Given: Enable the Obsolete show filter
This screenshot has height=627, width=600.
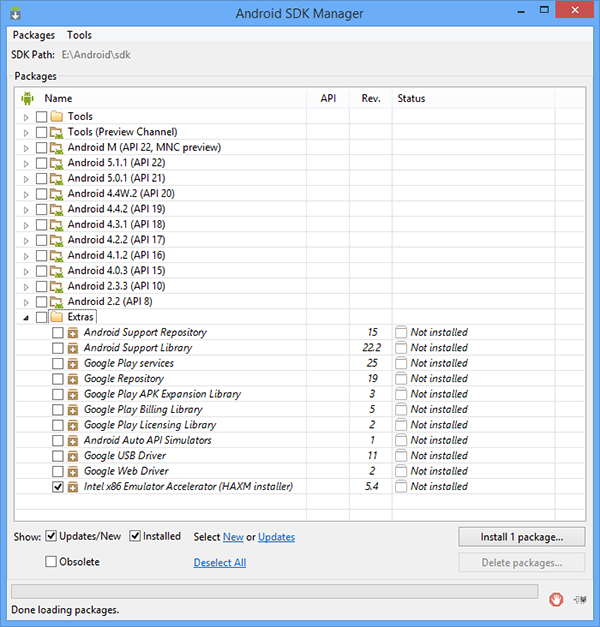Looking at the screenshot, I should pyautogui.click(x=51, y=561).
